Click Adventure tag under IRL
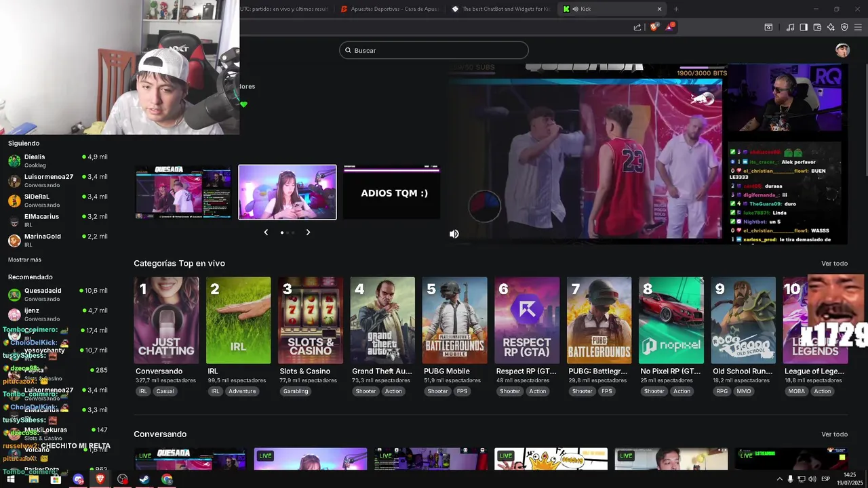Image resolution: width=868 pixels, height=488 pixels. point(242,391)
